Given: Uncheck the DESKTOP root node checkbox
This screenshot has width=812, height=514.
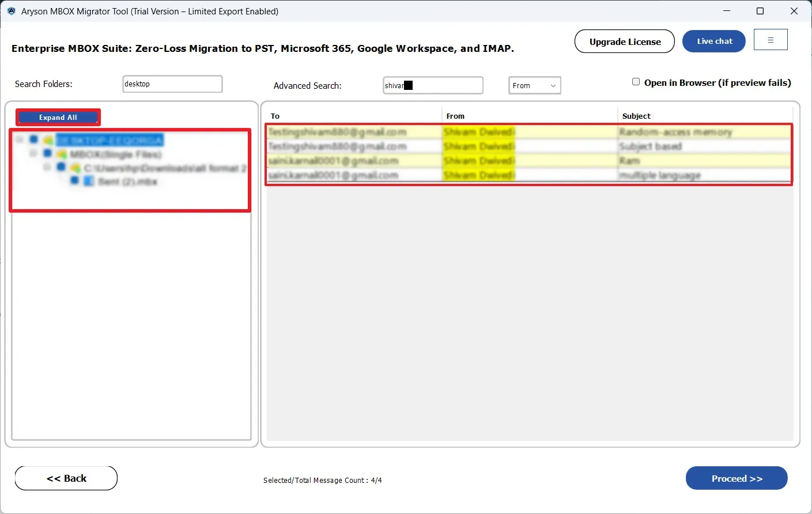Looking at the screenshot, I should 33,139.
